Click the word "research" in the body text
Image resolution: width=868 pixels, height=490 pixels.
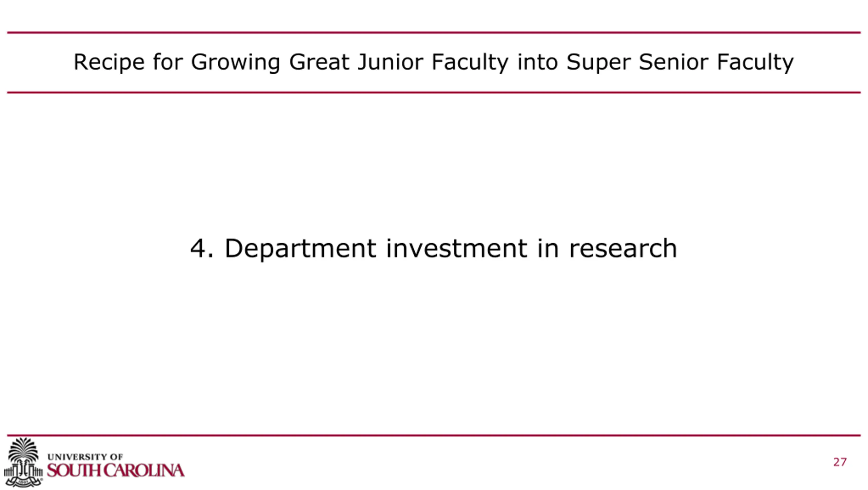(x=623, y=248)
